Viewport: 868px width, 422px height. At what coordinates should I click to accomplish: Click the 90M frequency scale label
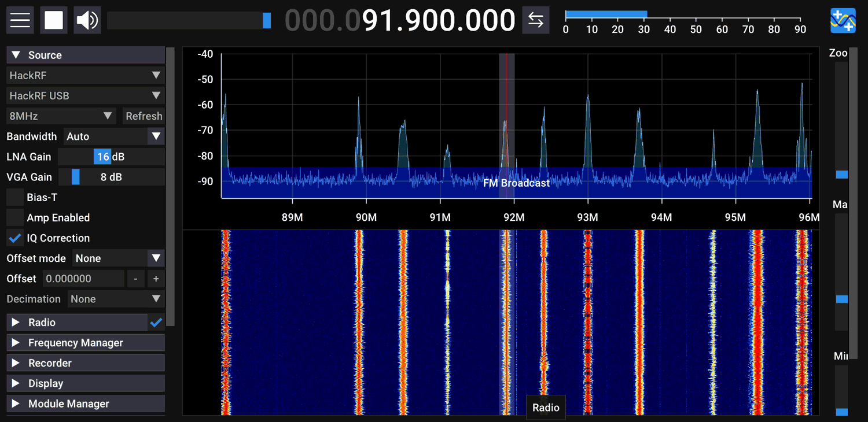point(366,217)
